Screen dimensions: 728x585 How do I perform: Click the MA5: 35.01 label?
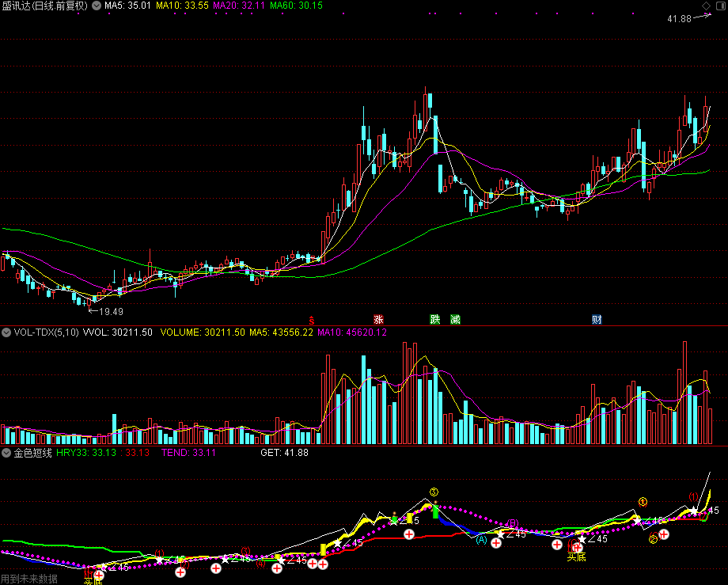pyautogui.click(x=127, y=6)
